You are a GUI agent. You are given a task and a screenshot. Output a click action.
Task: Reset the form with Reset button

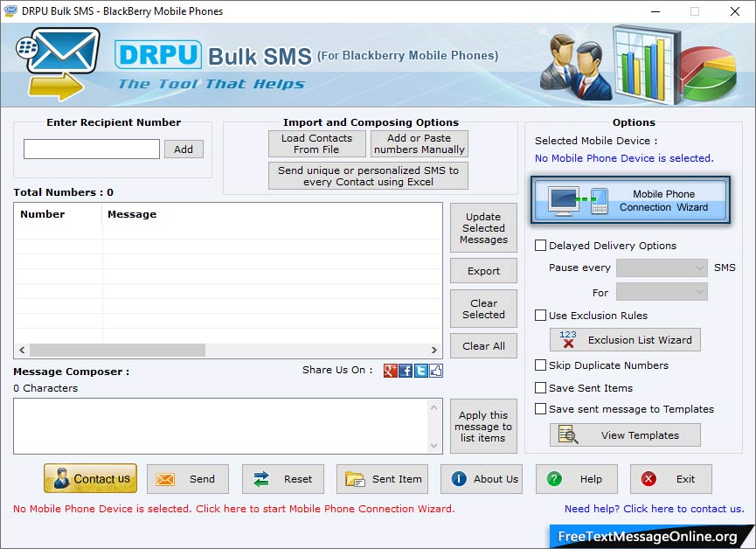(x=283, y=478)
